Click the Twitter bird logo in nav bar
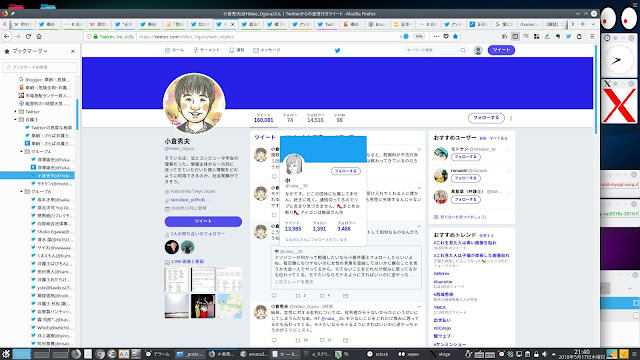Viewport: 640px width, 360px height. (x=337, y=51)
